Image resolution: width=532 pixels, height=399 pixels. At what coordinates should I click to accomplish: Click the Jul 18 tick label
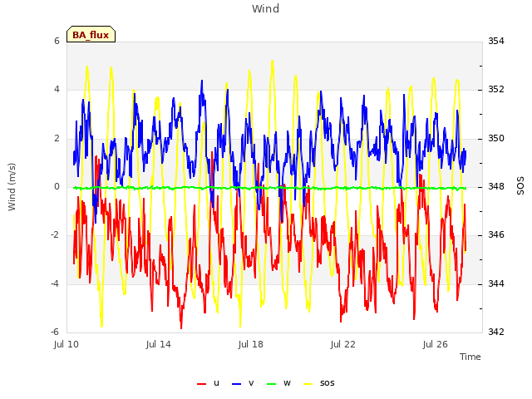click(x=251, y=344)
